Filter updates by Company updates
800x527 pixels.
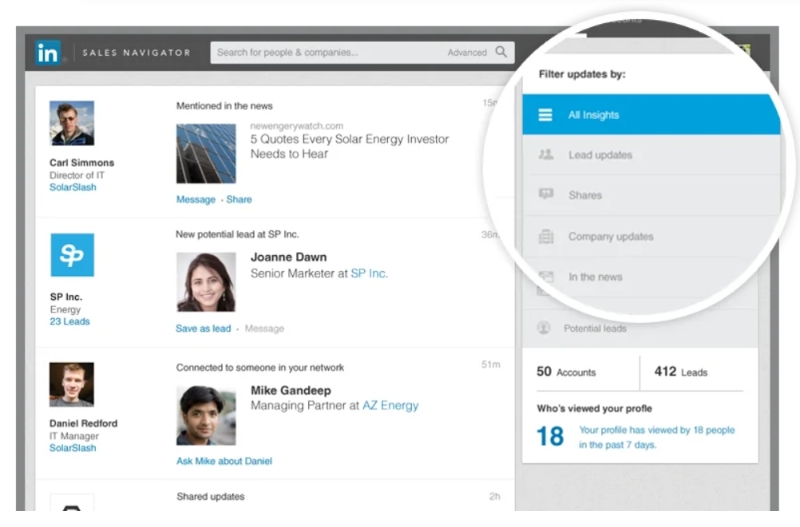(x=610, y=237)
